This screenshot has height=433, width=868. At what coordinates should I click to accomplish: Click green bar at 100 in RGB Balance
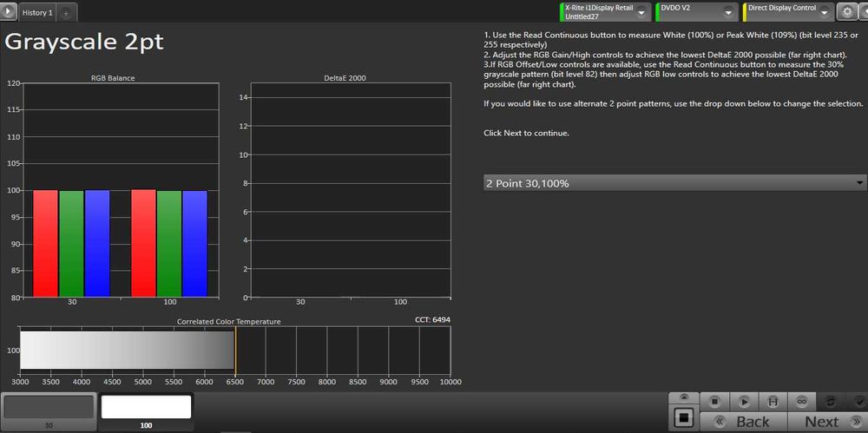[x=169, y=244]
